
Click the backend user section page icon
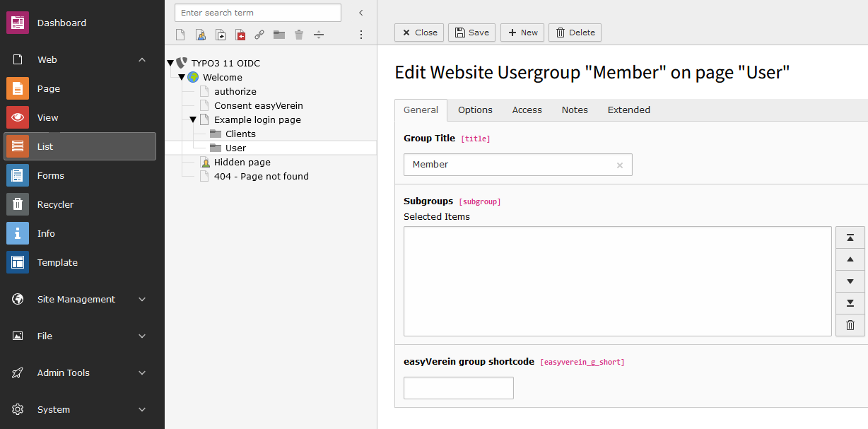point(200,35)
